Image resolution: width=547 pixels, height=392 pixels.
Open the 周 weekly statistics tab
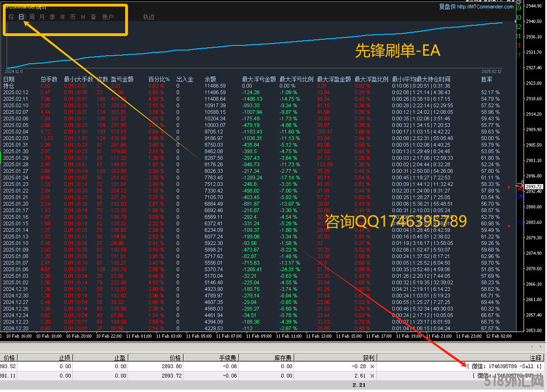(32, 17)
